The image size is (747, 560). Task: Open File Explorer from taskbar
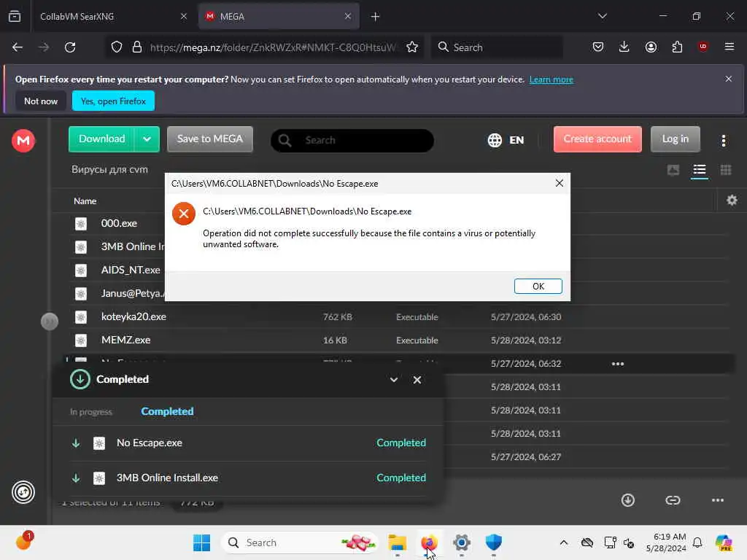pos(398,542)
